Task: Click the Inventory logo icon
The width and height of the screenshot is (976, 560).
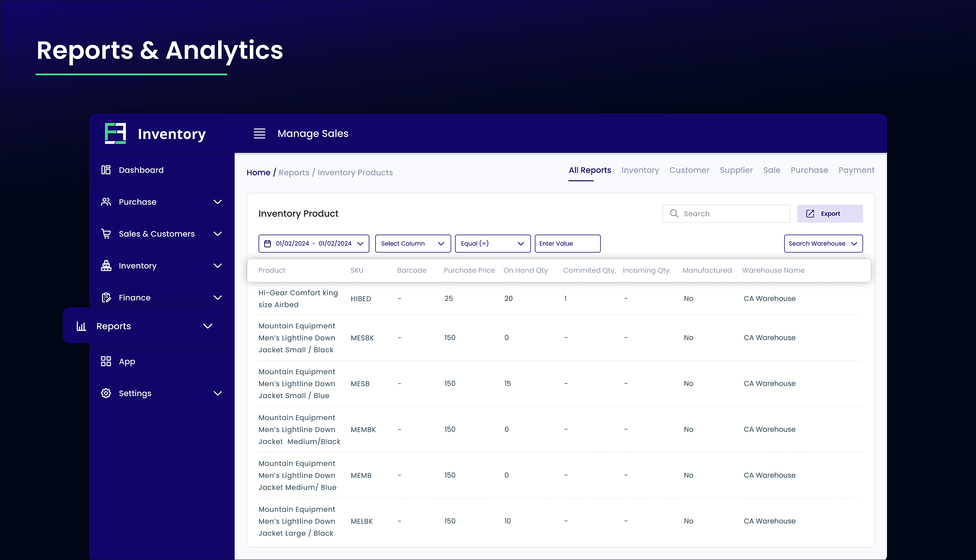Action: (115, 134)
